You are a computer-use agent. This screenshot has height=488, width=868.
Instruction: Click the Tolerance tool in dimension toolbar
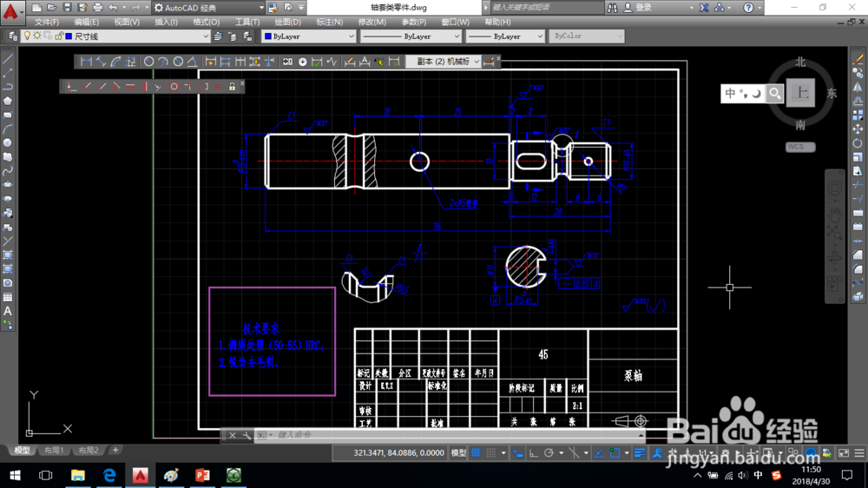288,62
